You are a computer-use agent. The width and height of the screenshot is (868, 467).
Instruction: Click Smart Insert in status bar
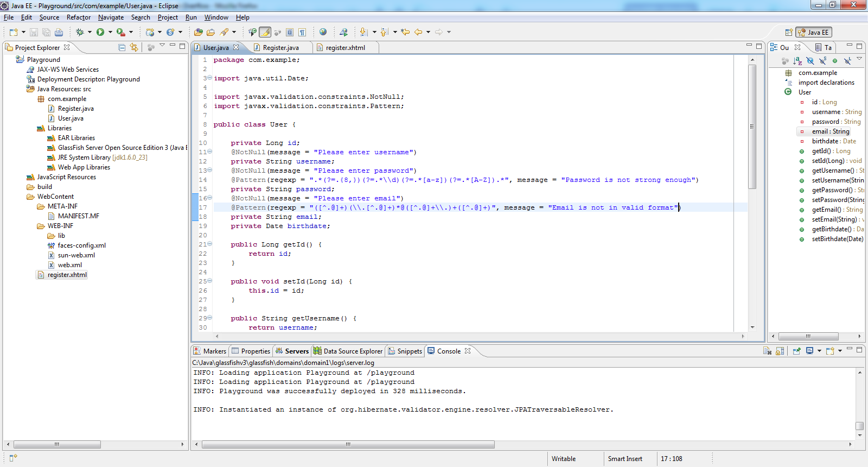[625, 459]
